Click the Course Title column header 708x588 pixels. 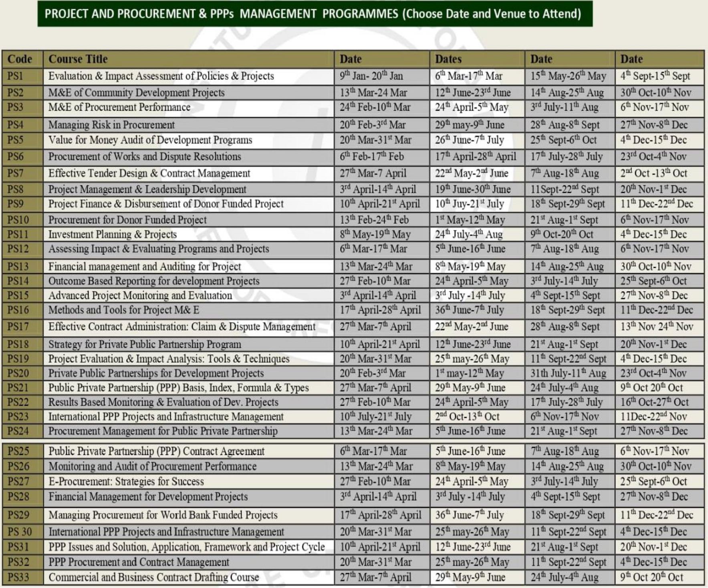click(x=78, y=59)
